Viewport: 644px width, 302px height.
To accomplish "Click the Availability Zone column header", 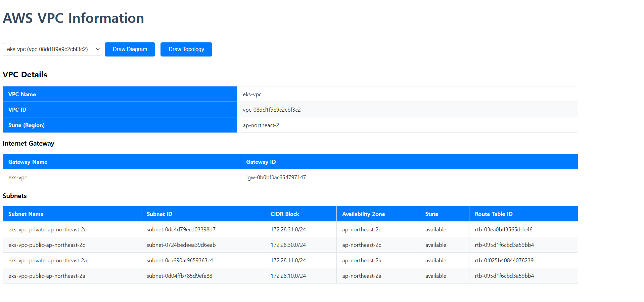I will (x=378, y=214).
